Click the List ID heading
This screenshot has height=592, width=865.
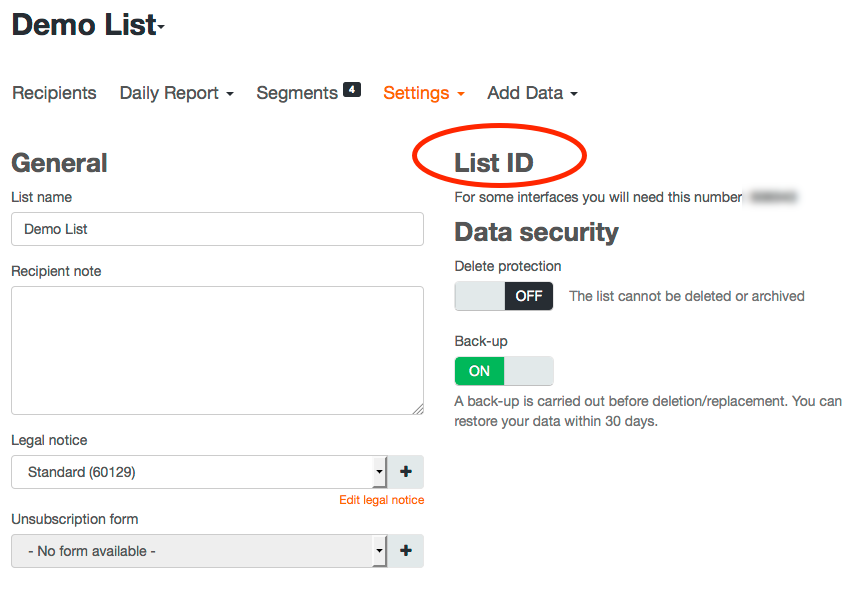(494, 163)
